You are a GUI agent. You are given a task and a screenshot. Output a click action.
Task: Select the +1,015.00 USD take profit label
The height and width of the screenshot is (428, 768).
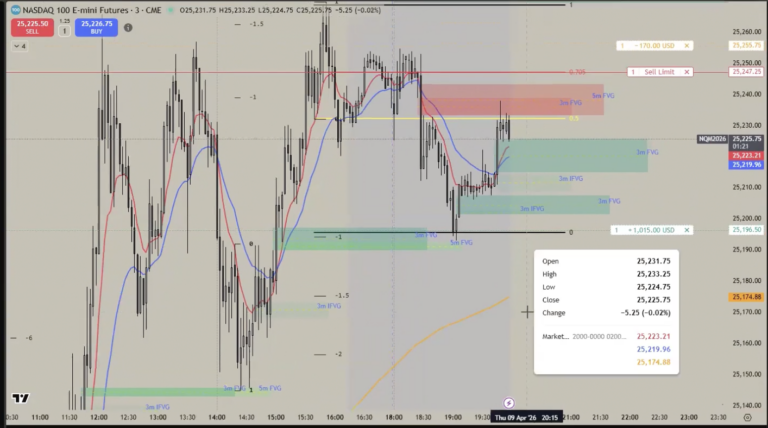(651, 230)
